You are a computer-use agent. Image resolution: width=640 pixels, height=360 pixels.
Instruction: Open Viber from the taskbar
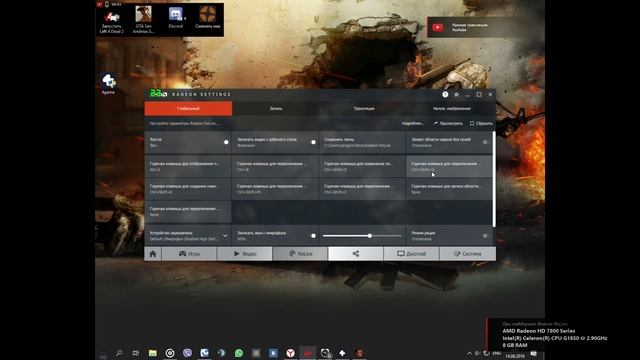[x=187, y=353]
